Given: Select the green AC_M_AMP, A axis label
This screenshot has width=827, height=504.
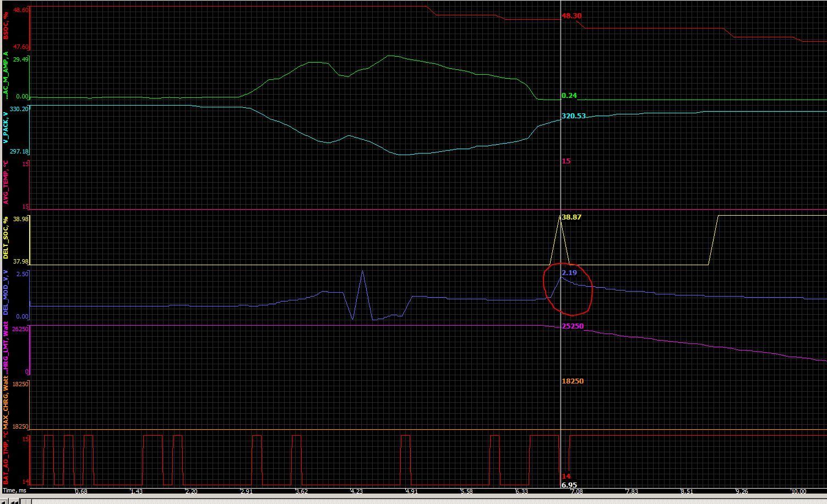Looking at the screenshot, I should 6,76.
